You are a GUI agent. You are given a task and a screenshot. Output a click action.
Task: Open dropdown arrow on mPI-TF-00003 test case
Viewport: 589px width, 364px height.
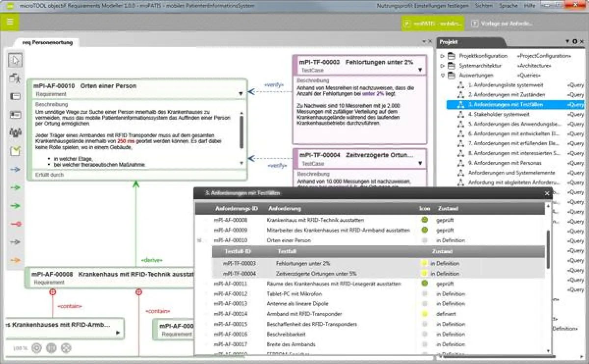pyautogui.click(x=420, y=70)
